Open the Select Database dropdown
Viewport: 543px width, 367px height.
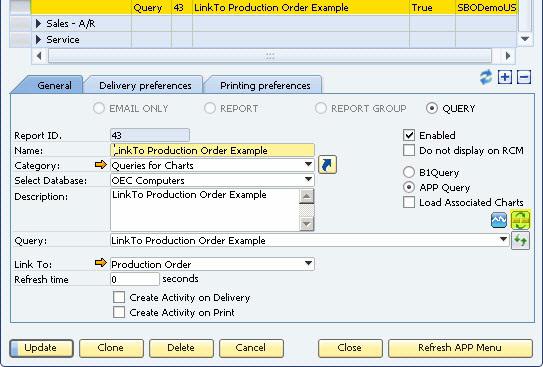[308, 180]
